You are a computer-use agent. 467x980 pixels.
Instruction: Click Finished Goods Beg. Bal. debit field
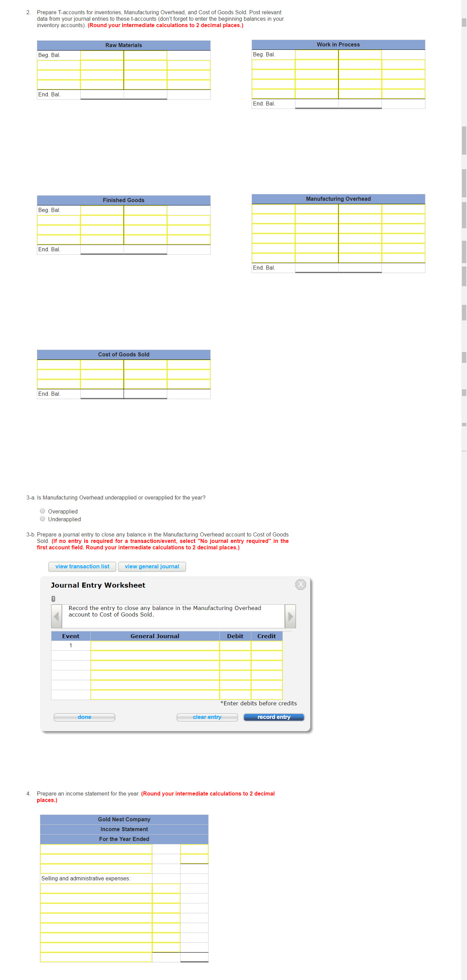coord(102,210)
